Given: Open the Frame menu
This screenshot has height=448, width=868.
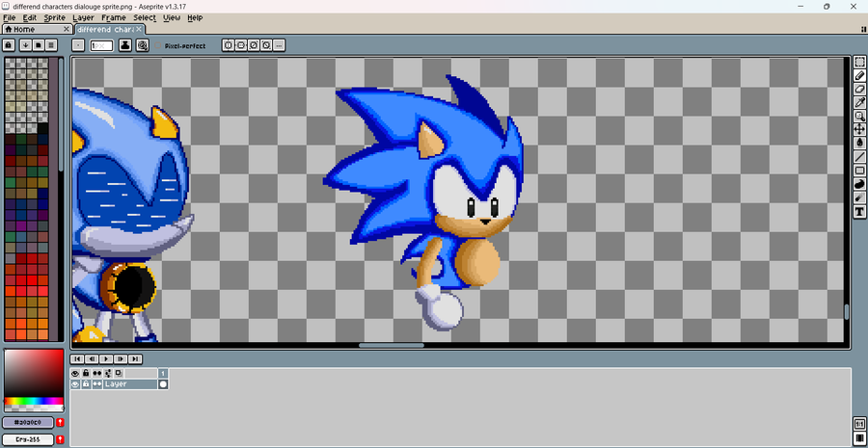Looking at the screenshot, I should pos(114,17).
